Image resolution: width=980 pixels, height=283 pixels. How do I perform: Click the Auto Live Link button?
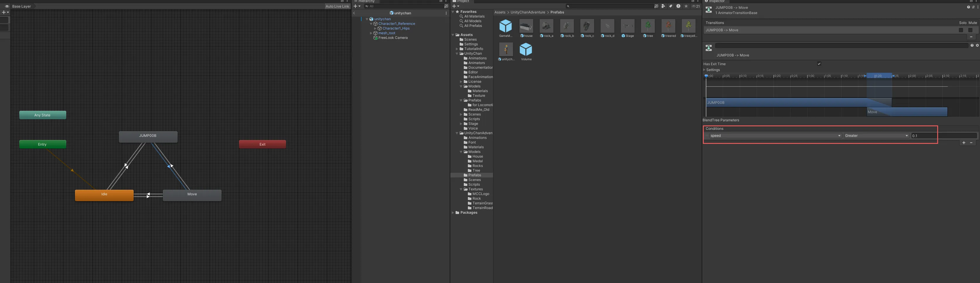click(x=337, y=6)
